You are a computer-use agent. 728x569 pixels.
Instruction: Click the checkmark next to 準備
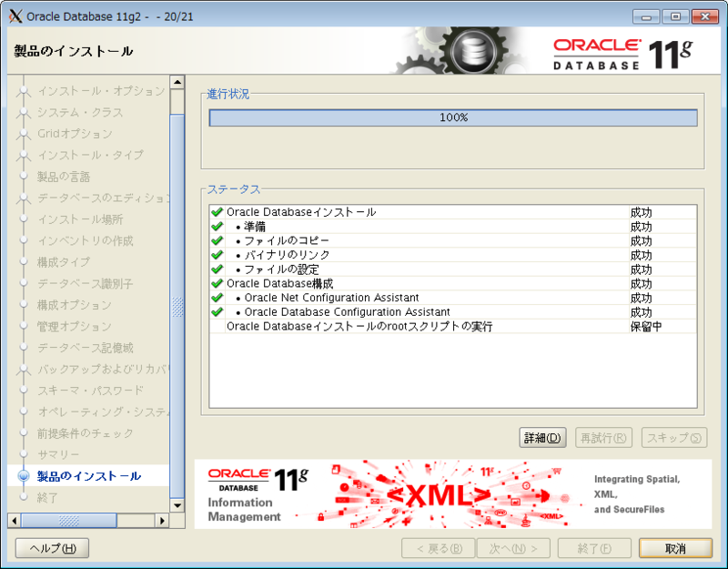click(x=216, y=225)
